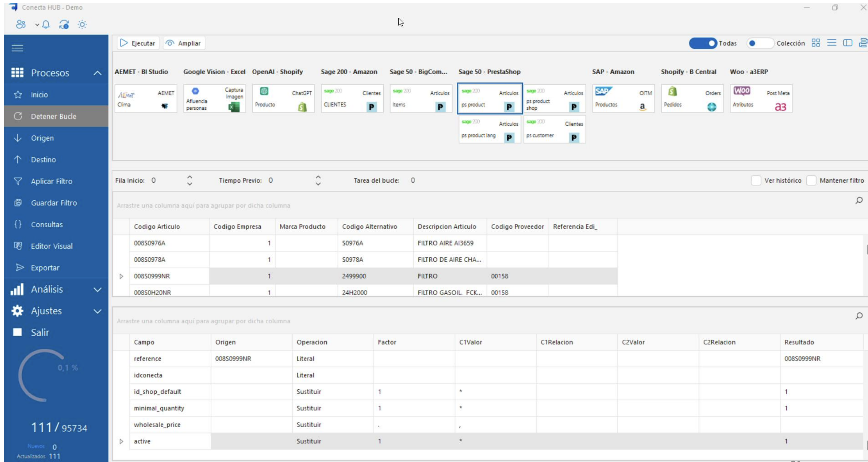Expand row 008S0999NR in articles grid
This screenshot has height=462, width=868.
tap(121, 276)
